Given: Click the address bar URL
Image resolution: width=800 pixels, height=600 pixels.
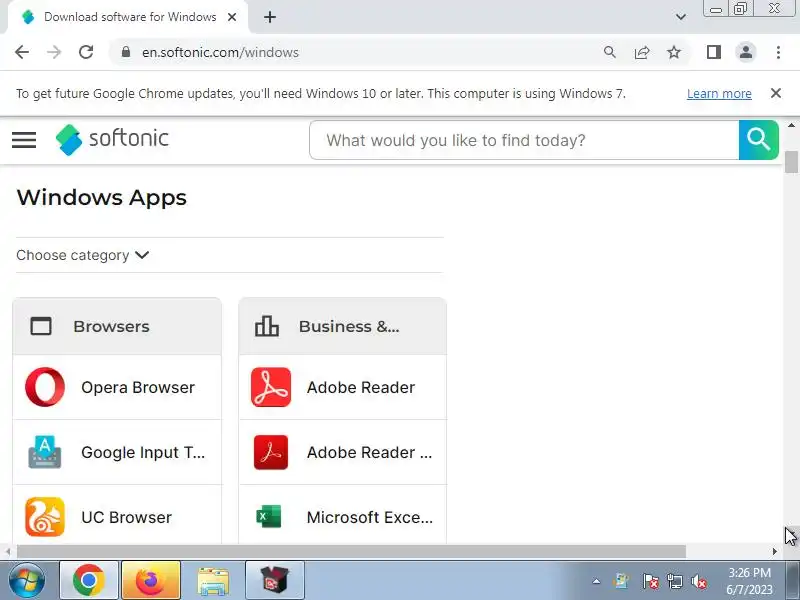Looking at the screenshot, I should (220, 53).
